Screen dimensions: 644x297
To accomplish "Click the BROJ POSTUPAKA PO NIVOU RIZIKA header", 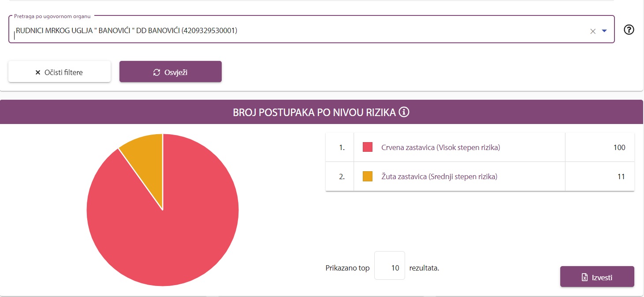I will (314, 112).
